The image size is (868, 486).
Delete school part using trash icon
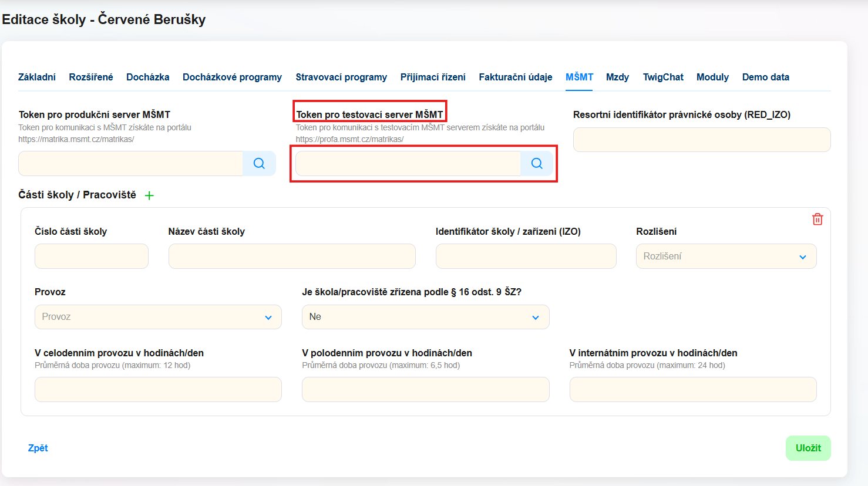coord(817,220)
